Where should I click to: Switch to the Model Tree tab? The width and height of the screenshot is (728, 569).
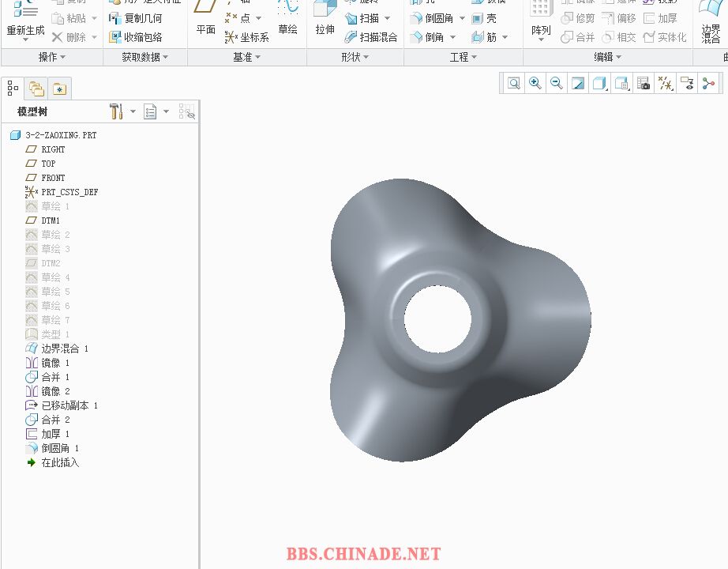(x=13, y=89)
